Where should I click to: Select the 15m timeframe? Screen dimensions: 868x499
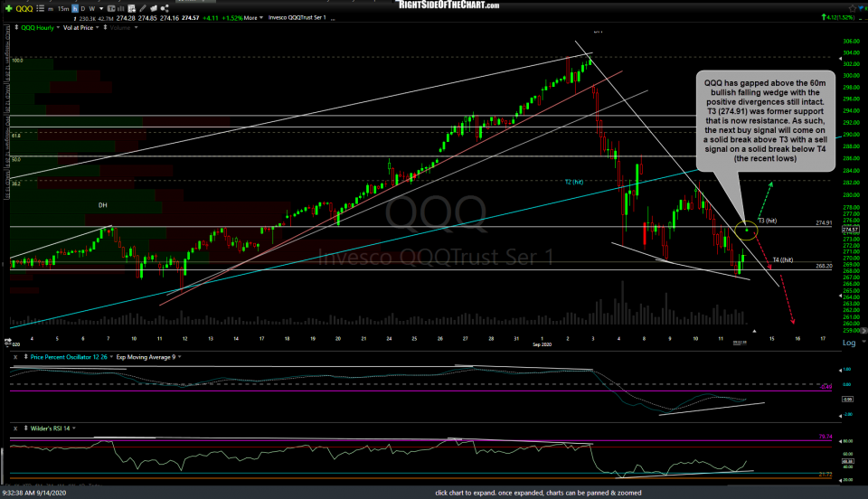pos(63,9)
